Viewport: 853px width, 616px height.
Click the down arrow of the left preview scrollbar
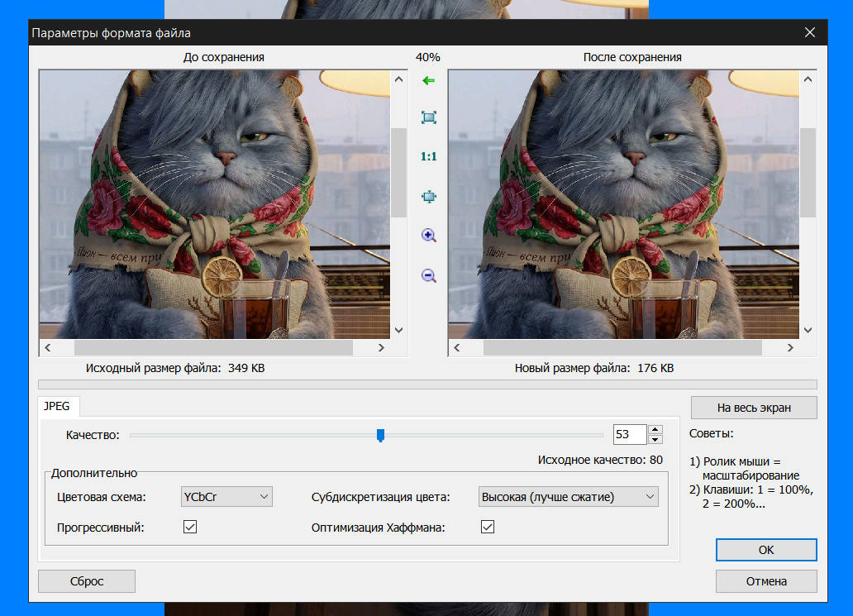pos(398,330)
